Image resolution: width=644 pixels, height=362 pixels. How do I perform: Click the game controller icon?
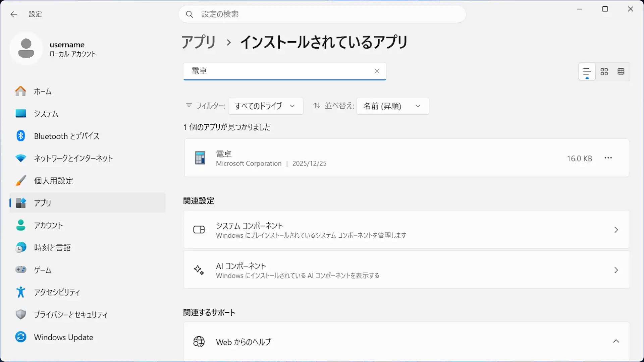pyautogui.click(x=20, y=269)
